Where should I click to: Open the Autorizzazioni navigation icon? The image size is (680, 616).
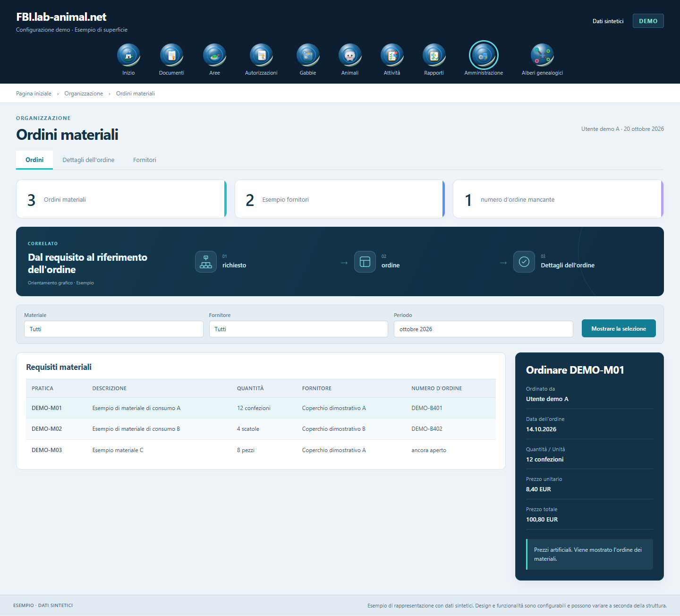(x=261, y=55)
